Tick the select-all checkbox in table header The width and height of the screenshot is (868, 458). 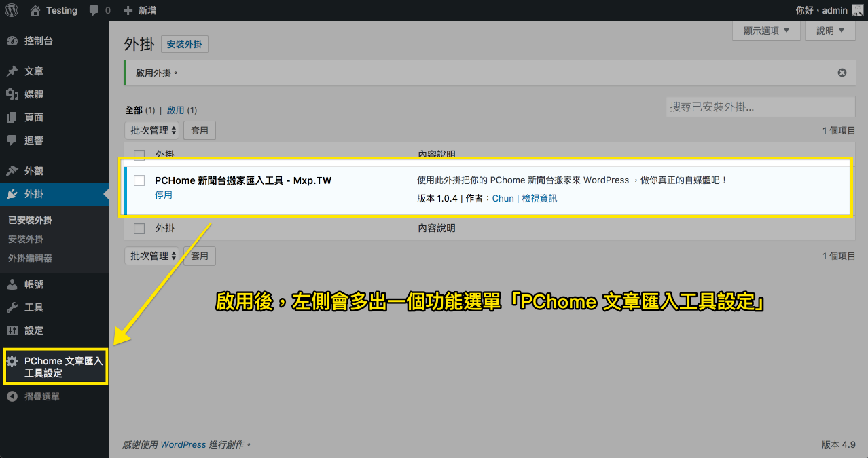click(x=139, y=154)
